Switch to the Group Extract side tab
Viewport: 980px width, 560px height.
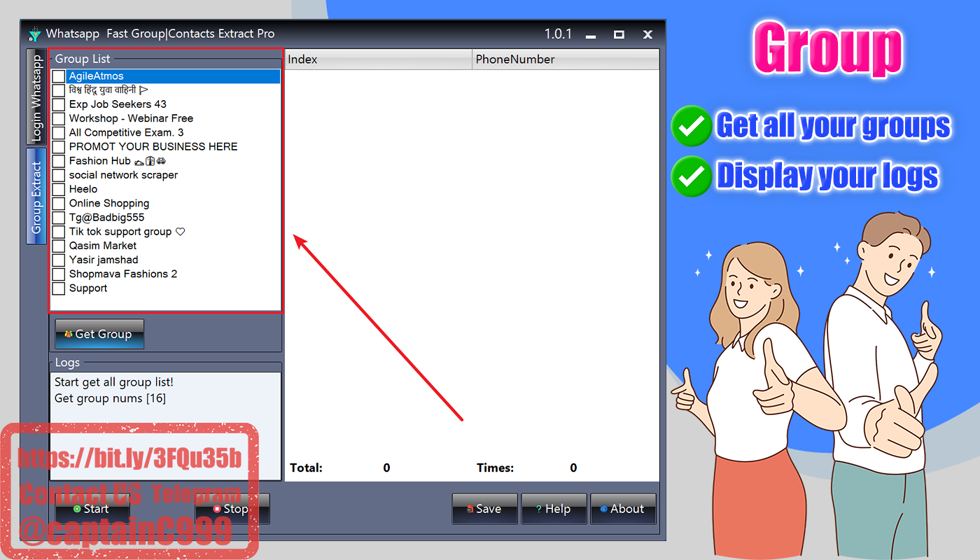36,197
